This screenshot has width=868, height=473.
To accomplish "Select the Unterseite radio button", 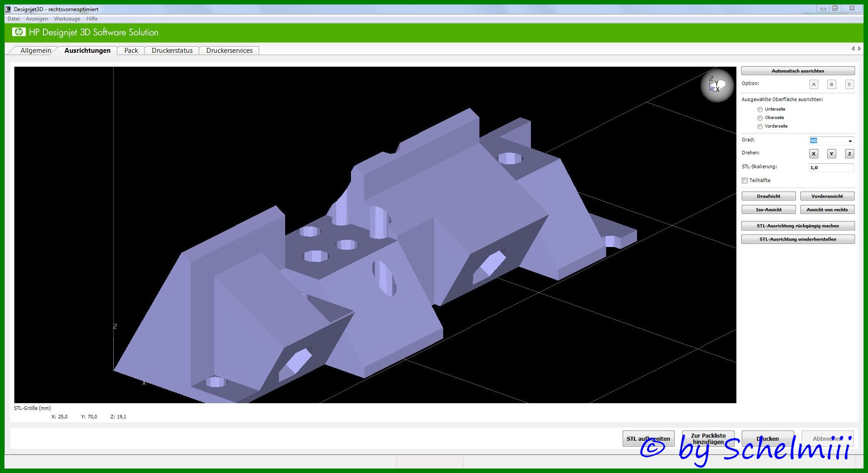I will 760,110.
